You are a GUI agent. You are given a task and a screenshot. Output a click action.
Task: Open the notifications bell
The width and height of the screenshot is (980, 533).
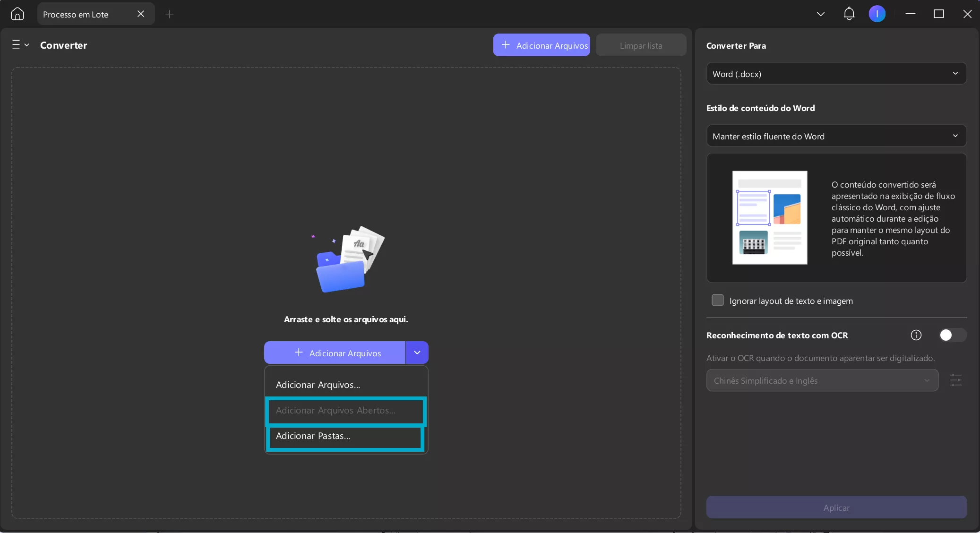849,14
